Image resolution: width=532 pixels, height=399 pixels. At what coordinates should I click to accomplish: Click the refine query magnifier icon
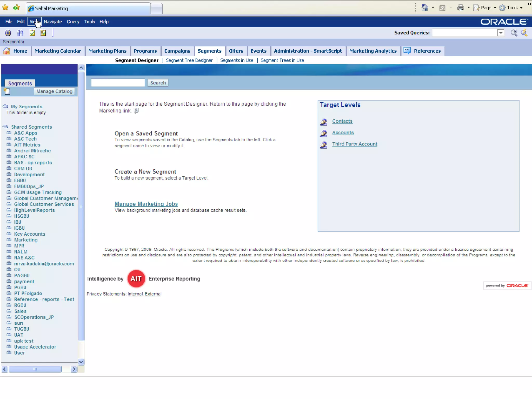click(x=524, y=33)
